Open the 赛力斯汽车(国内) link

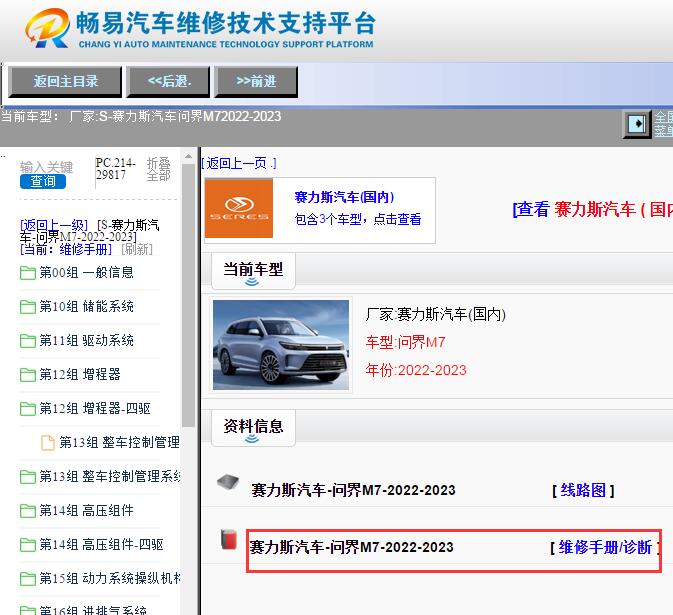coord(344,197)
